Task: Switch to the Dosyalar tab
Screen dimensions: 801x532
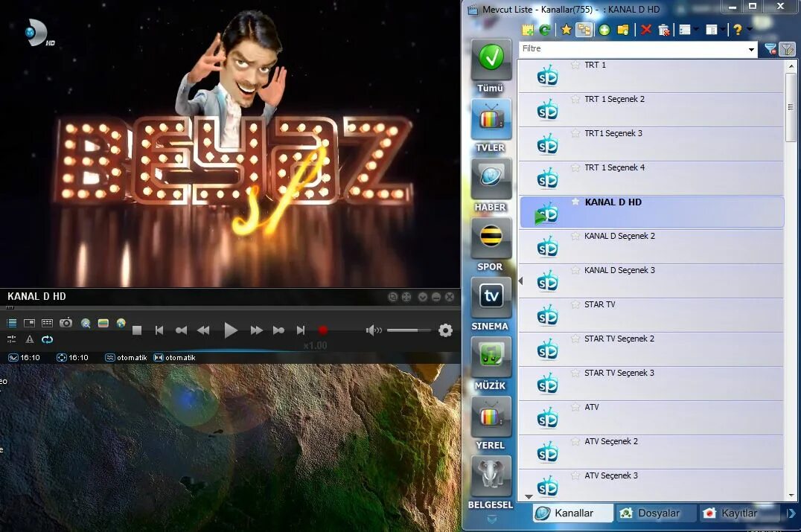Action: point(657,513)
